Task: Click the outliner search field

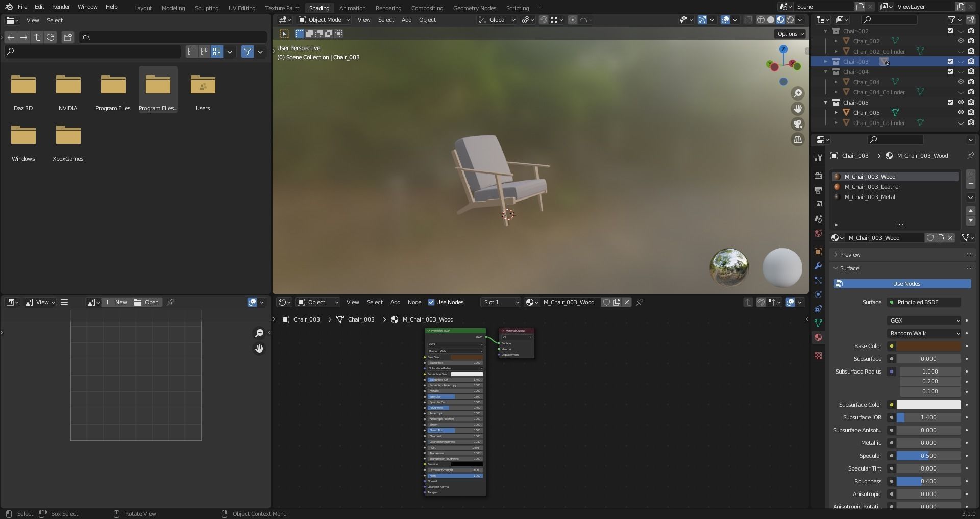Action: tap(889, 20)
